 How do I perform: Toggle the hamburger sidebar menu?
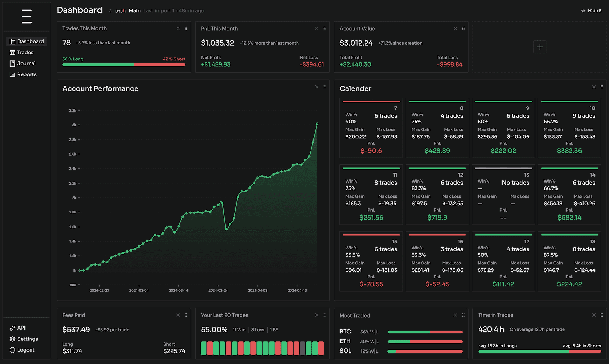tap(27, 16)
